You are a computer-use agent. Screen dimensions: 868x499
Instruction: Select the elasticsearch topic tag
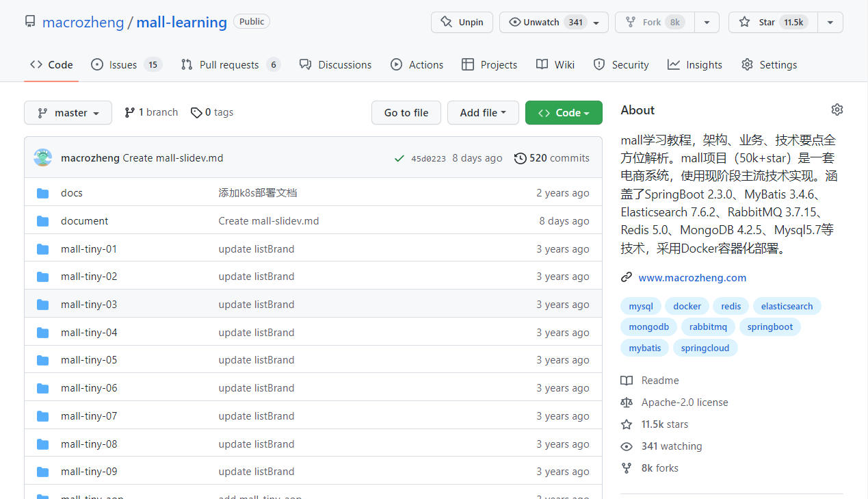[x=787, y=306]
